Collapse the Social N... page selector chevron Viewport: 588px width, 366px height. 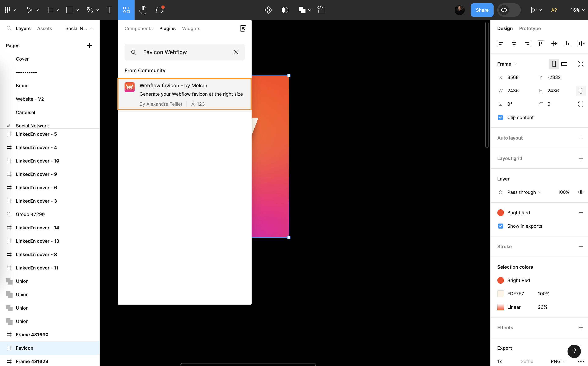[91, 28]
